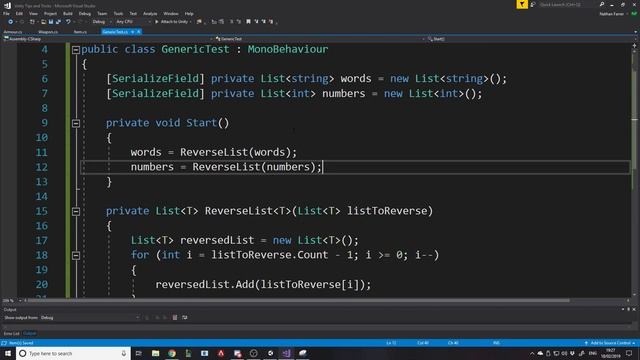Screen dimensions: 640x360
Task: Open Task View on the taskbar
Action: 139,353
